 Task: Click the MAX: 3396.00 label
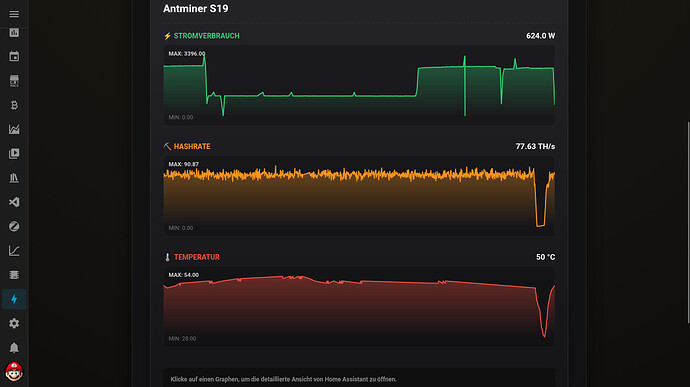[187, 54]
